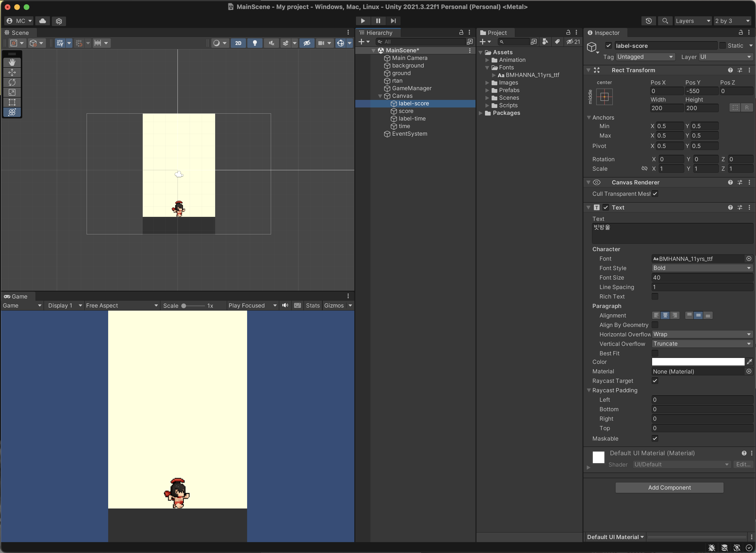Expand the Animation folder in Project
The width and height of the screenshot is (756, 553).
[487, 60]
